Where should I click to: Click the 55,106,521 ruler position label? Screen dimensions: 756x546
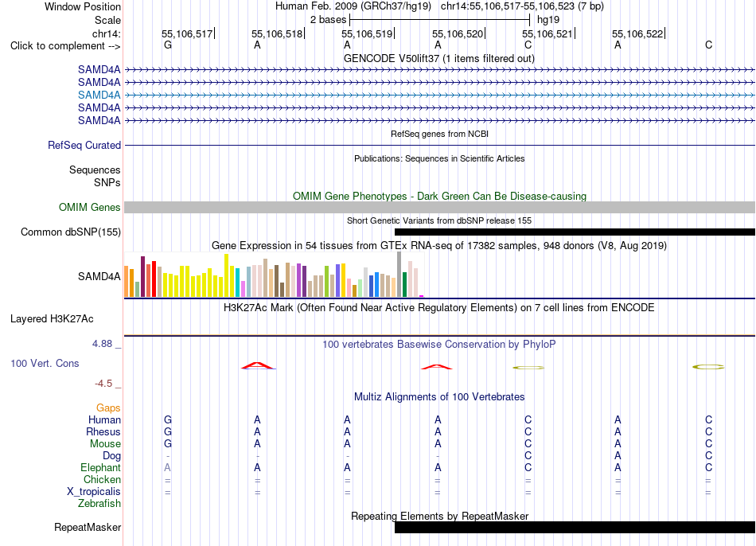(x=548, y=33)
